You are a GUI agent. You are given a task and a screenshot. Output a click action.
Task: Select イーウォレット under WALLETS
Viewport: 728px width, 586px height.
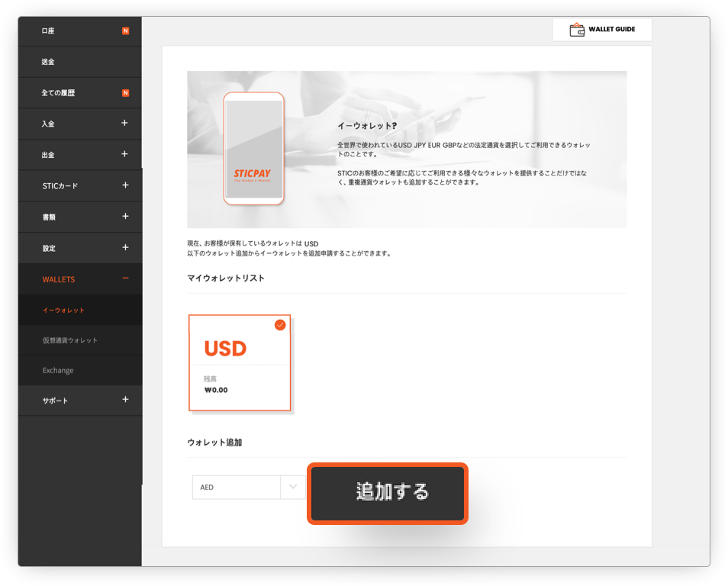tap(80, 311)
